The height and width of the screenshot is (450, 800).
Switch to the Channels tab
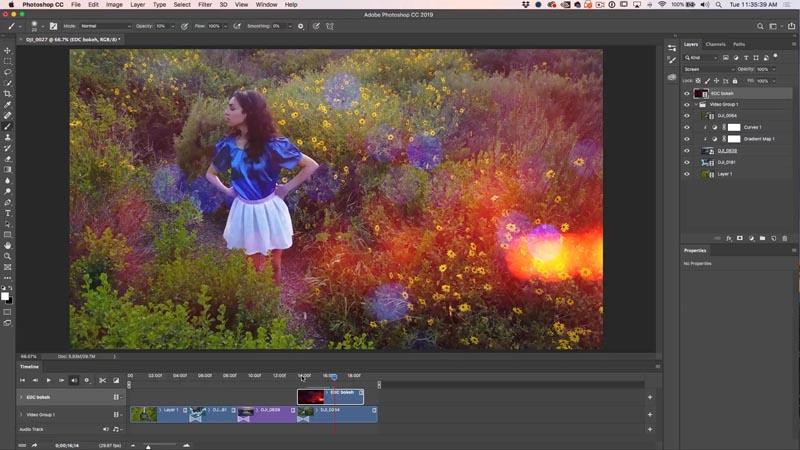[715, 44]
